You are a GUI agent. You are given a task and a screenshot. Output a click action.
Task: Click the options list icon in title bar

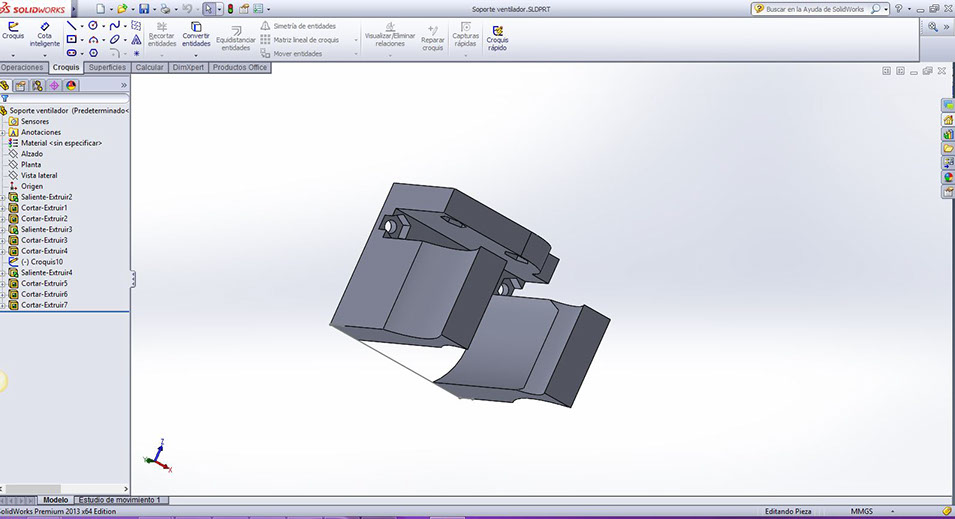pos(258,9)
